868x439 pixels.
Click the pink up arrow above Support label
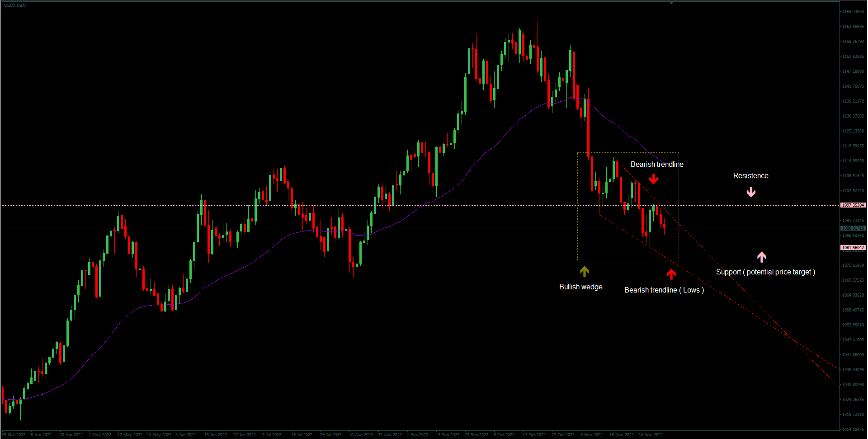point(762,257)
